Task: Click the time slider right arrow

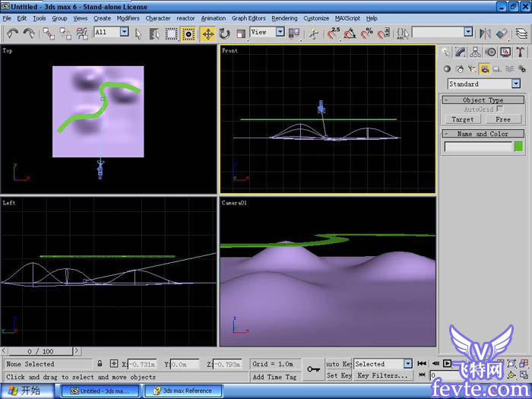Action: (77, 351)
